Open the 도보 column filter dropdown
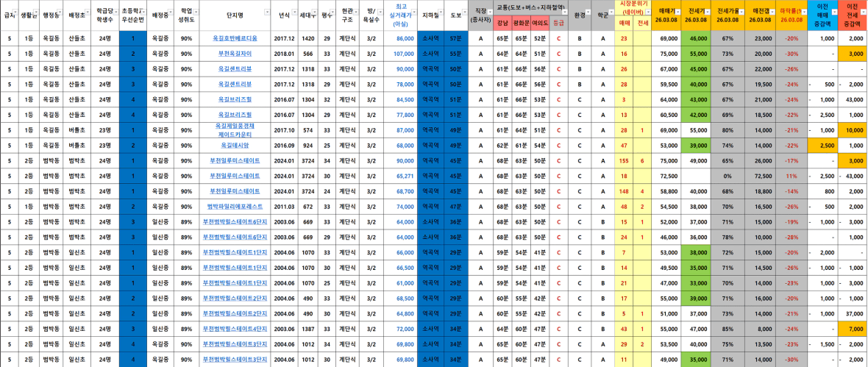The height and width of the screenshot is (367, 868). [463, 11]
